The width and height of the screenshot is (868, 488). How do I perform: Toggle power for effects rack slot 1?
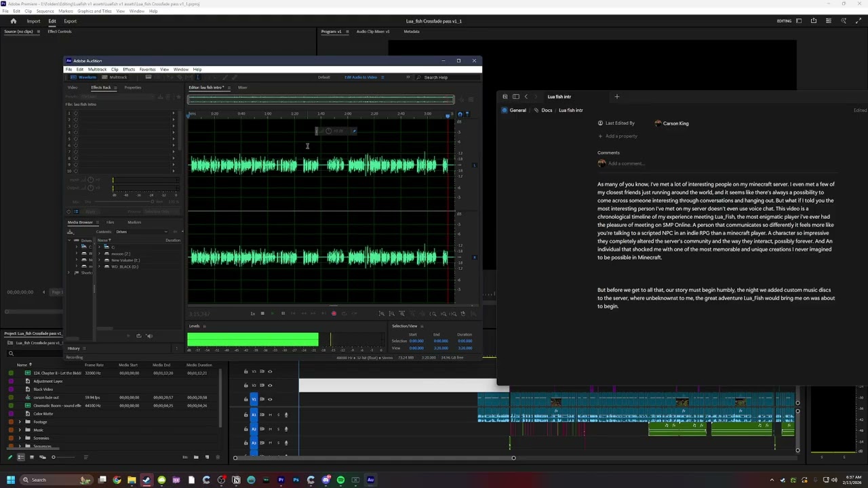[75, 113]
